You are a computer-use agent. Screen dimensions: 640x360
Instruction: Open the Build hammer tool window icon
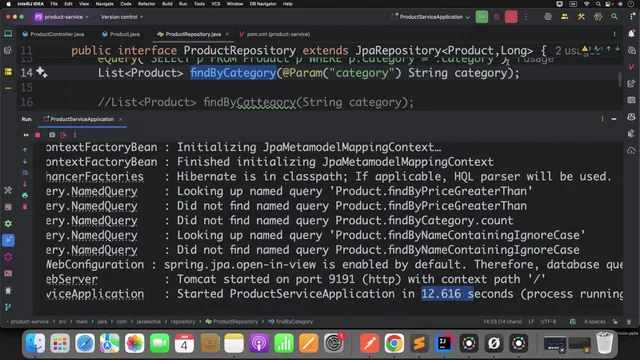coord(8,190)
